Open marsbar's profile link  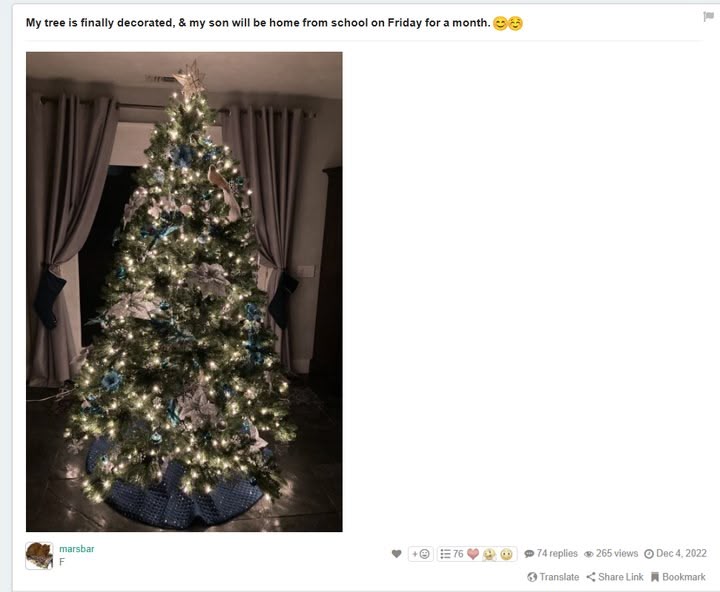[77, 549]
